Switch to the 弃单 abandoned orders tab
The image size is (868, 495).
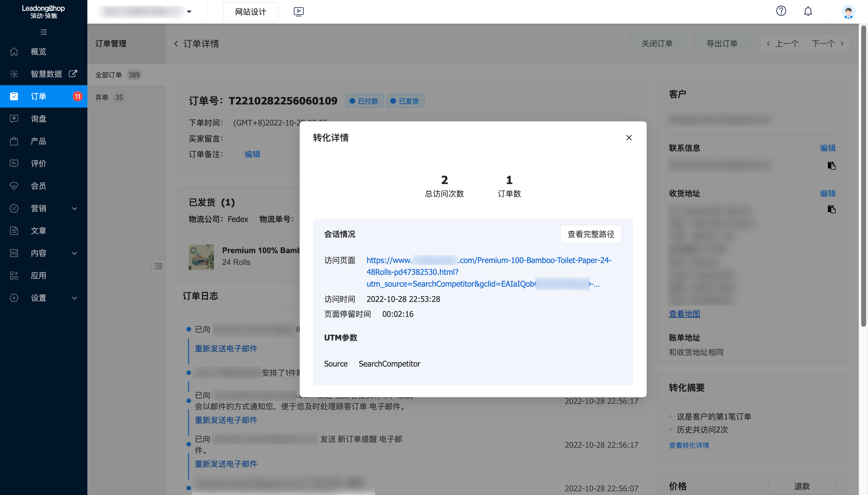click(x=102, y=97)
